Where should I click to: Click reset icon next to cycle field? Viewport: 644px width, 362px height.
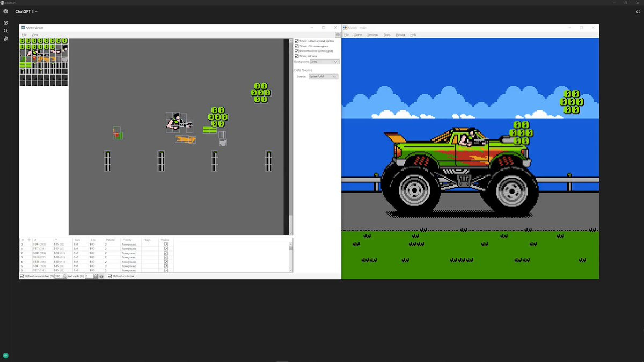(101, 276)
